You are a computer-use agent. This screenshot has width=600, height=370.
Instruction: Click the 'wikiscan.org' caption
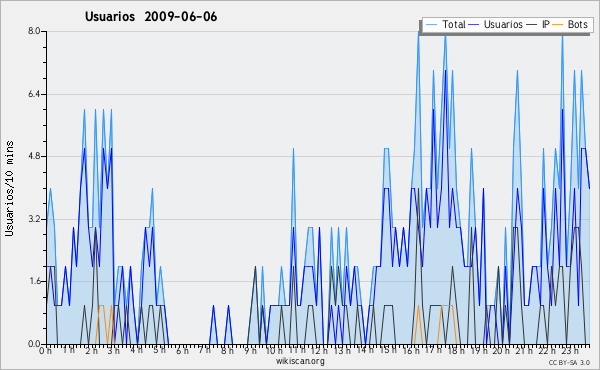click(x=300, y=361)
